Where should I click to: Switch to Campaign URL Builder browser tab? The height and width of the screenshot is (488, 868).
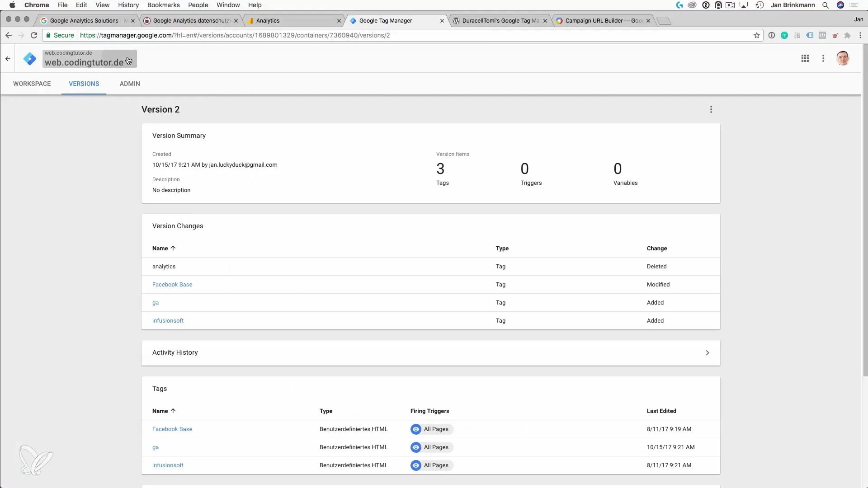point(603,21)
